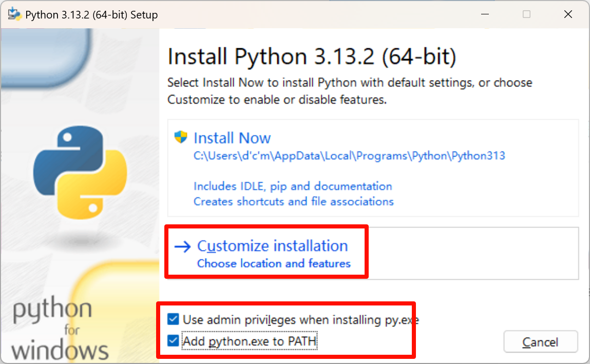Screen dimensions: 590x364
Task: Click the 'Install Python 3.13.2 (64-bit)' heading
Action: coord(312,56)
